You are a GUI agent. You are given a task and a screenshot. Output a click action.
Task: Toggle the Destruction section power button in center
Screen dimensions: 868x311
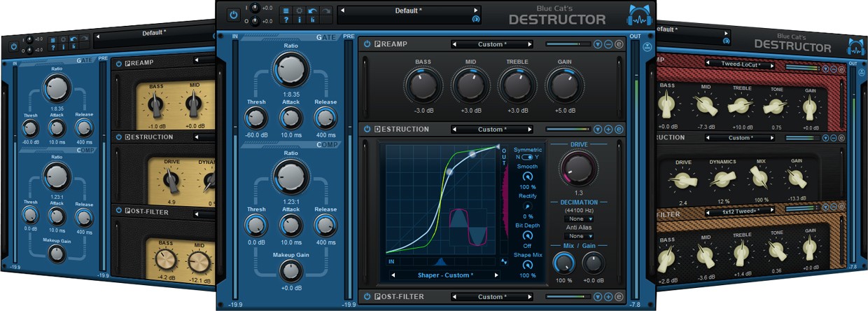pyautogui.click(x=366, y=129)
